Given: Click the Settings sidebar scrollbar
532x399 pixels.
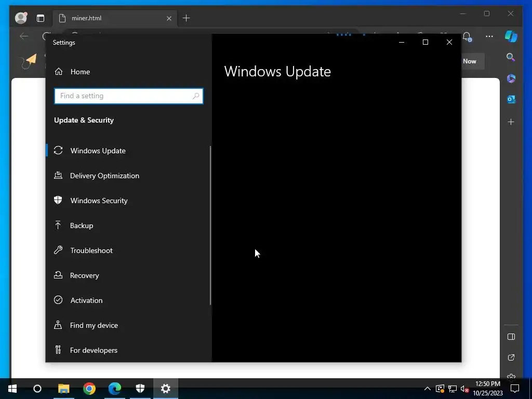Looking at the screenshot, I should [210, 225].
